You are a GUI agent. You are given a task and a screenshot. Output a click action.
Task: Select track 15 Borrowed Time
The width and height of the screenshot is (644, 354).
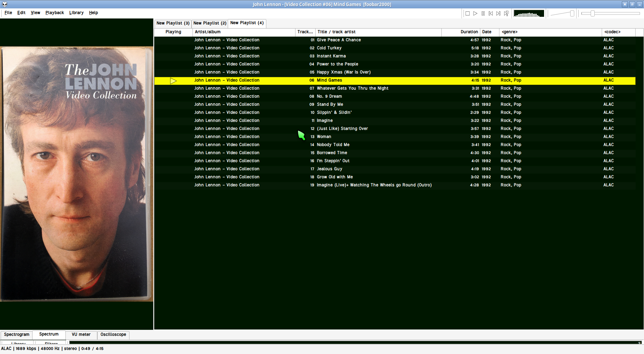click(395, 153)
